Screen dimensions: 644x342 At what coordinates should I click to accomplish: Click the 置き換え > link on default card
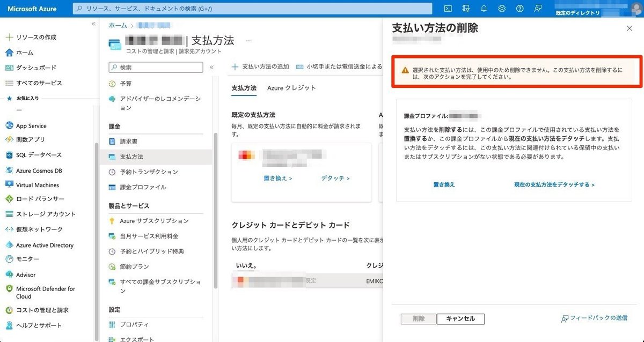coord(278,179)
